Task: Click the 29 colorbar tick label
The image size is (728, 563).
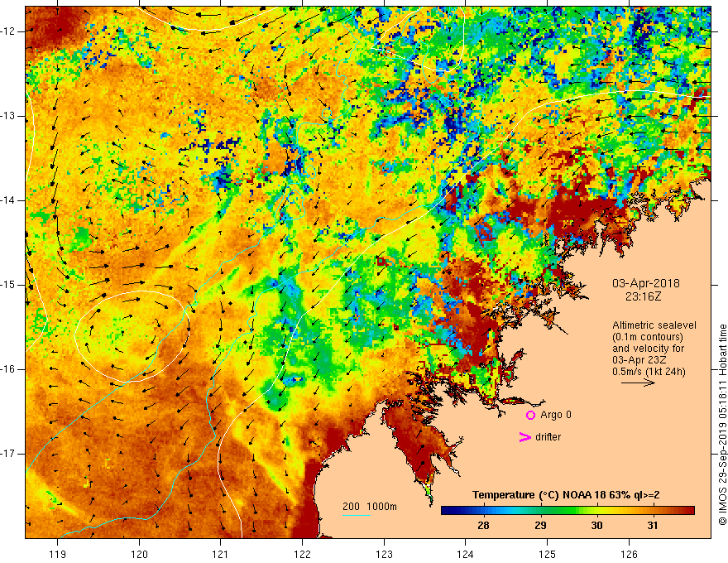Action: (x=540, y=526)
